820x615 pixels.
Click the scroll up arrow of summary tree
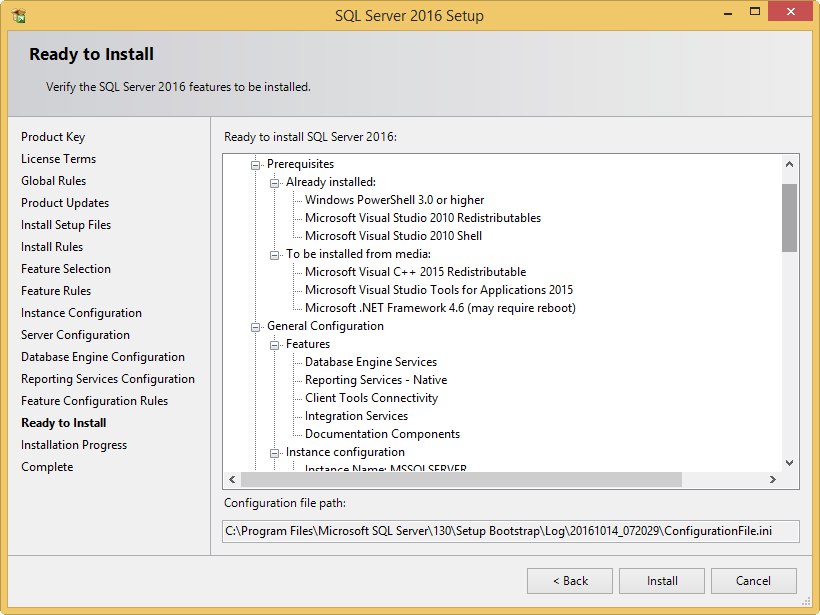click(789, 164)
